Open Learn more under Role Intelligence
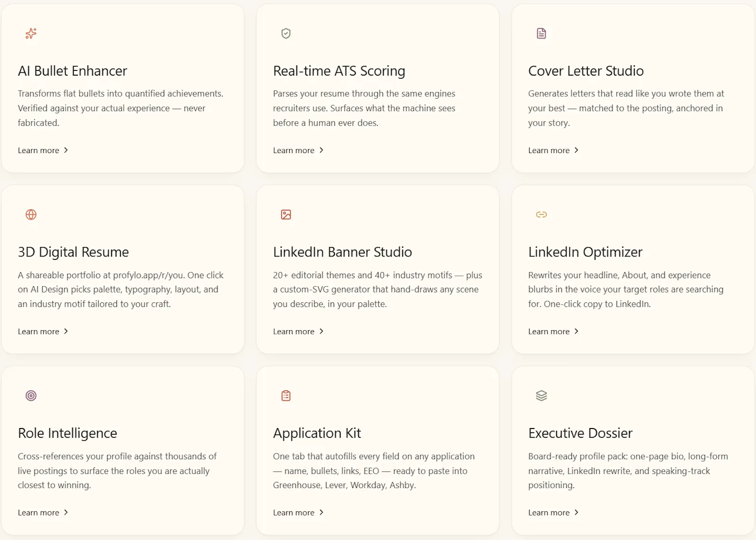The height and width of the screenshot is (540, 756). (43, 512)
